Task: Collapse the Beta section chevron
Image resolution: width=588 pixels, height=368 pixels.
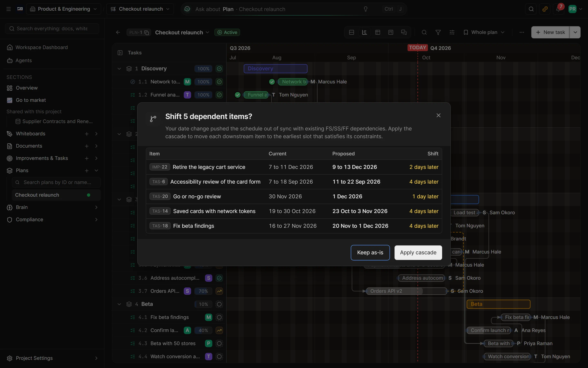Action: [x=119, y=304]
